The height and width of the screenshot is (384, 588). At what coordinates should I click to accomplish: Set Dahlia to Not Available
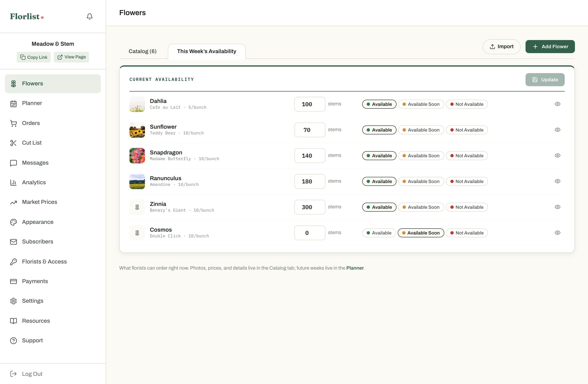[467, 104]
